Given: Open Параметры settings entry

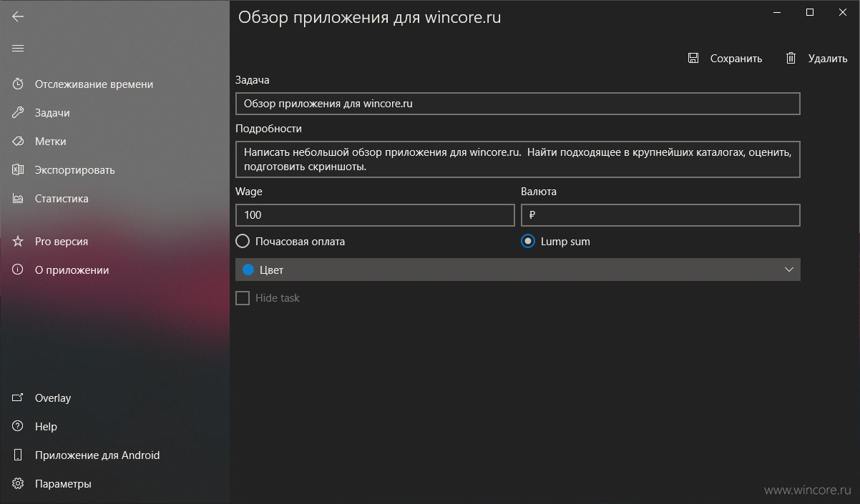Looking at the screenshot, I should 63,483.
